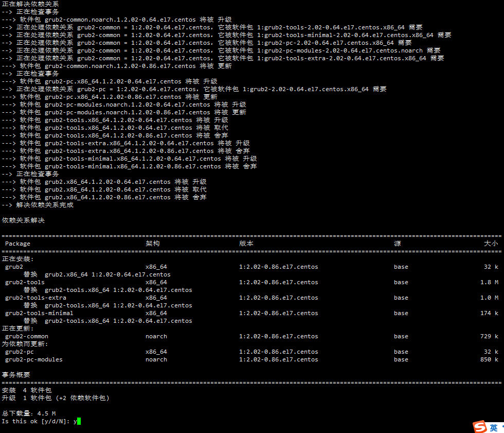Click 'grub2-tools' name in the installing section
The width and height of the screenshot is (504, 433).
coord(25,282)
